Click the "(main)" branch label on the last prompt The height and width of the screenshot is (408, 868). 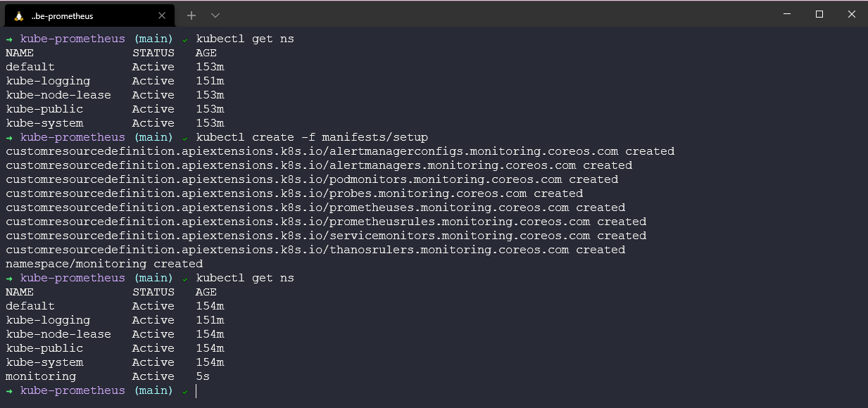[x=153, y=390]
